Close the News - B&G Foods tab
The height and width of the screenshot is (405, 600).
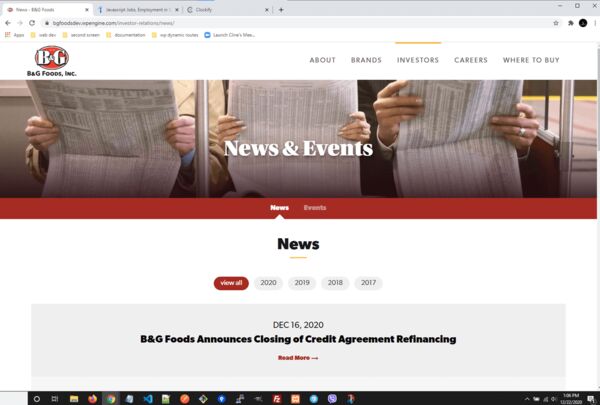(x=86, y=10)
